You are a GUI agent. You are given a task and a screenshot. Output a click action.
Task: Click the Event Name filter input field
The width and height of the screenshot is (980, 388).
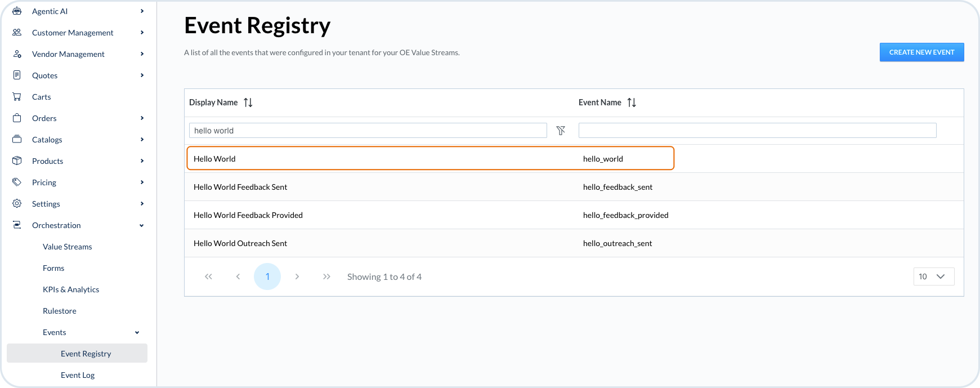(757, 131)
